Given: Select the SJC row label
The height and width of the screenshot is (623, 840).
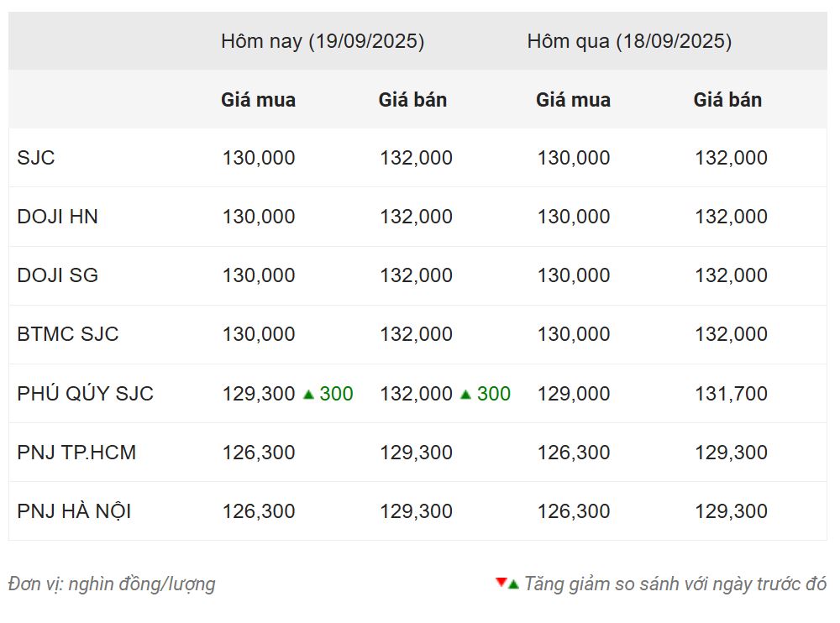Looking at the screenshot, I should click(x=36, y=158).
